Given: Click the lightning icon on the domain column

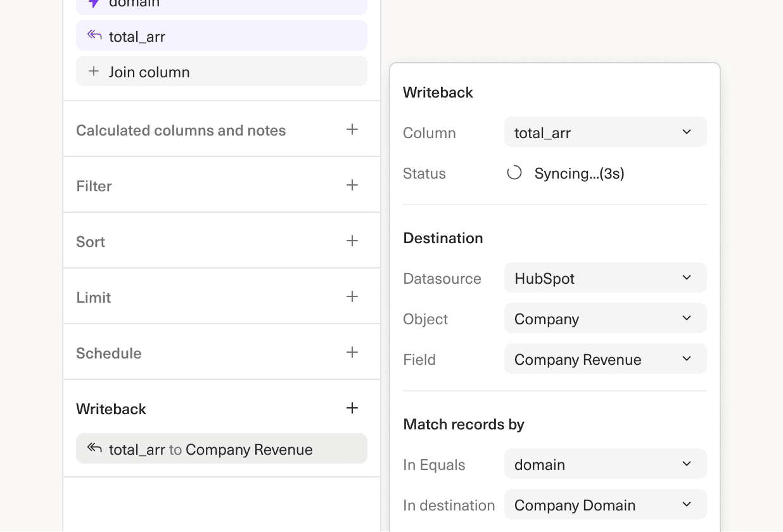Looking at the screenshot, I should tap(92, 4).
